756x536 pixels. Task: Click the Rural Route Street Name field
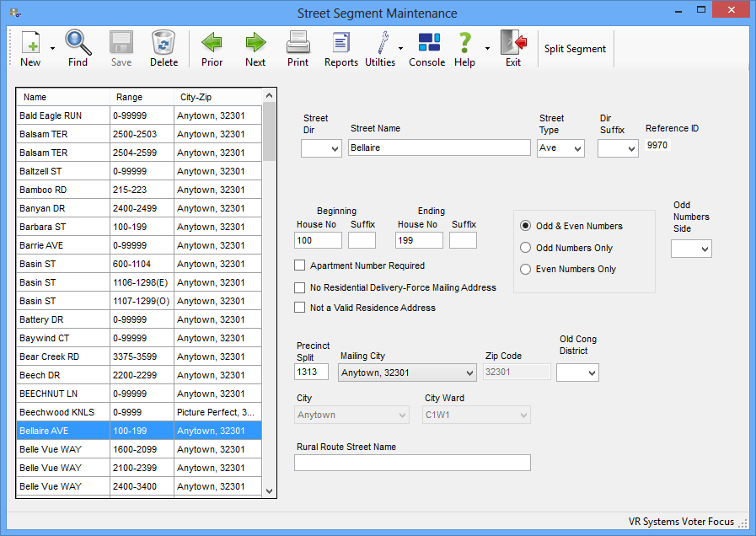(412, 463)
